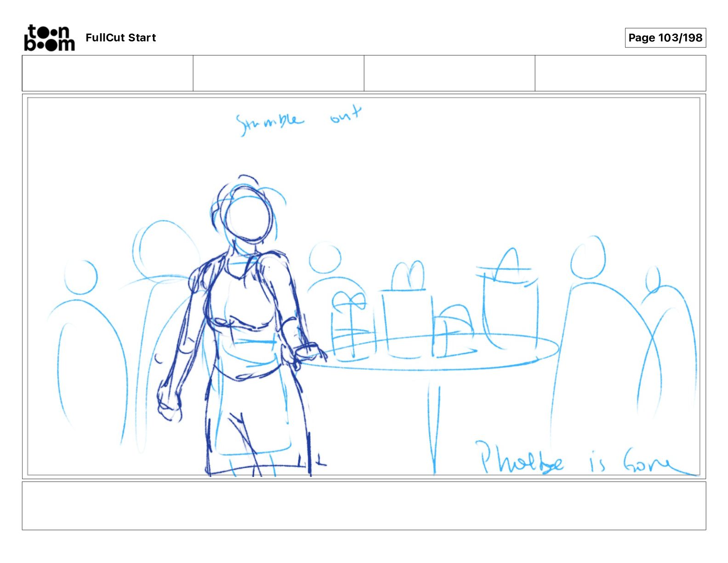Click the empty caption box below the panel

point(364,506)
